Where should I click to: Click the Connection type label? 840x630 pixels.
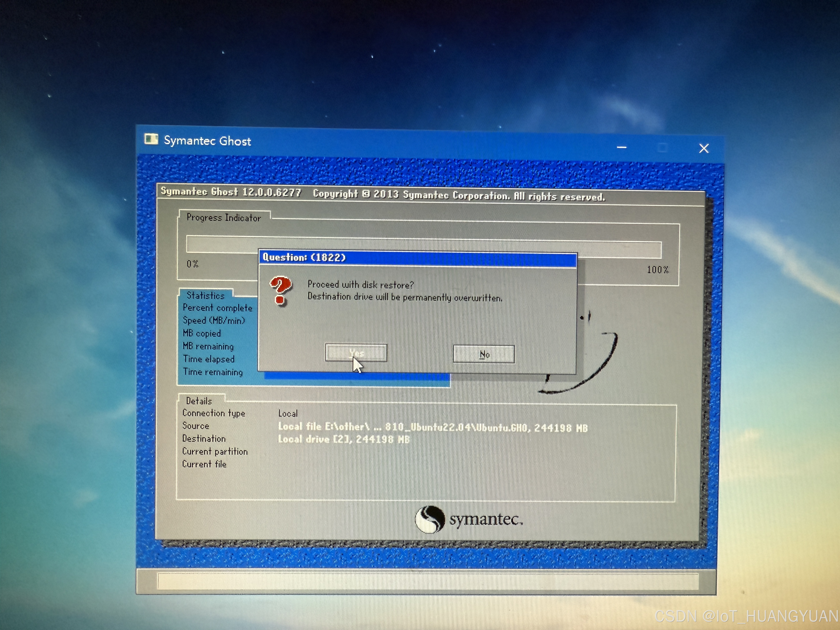[x=214, y=413]
